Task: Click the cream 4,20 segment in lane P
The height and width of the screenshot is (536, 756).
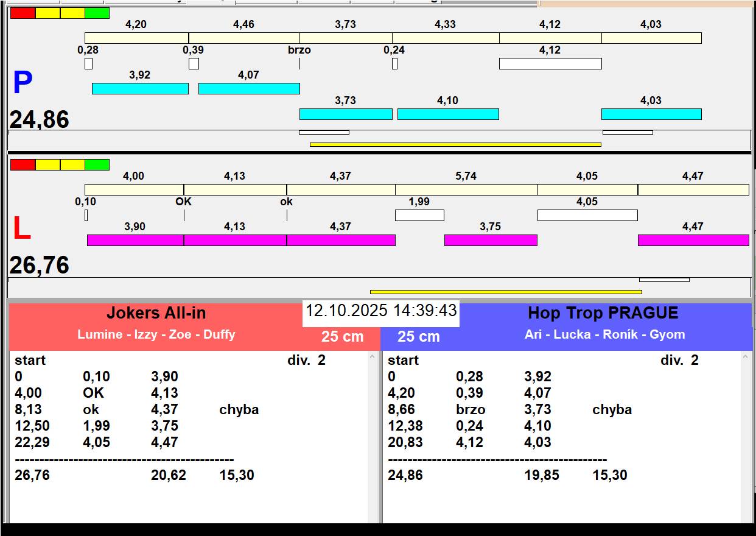Action: tap(136, 38)
